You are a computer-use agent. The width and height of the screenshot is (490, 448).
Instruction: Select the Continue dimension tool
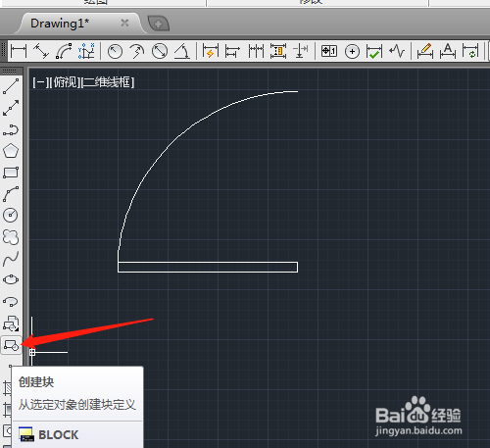(x=256, y=51)
